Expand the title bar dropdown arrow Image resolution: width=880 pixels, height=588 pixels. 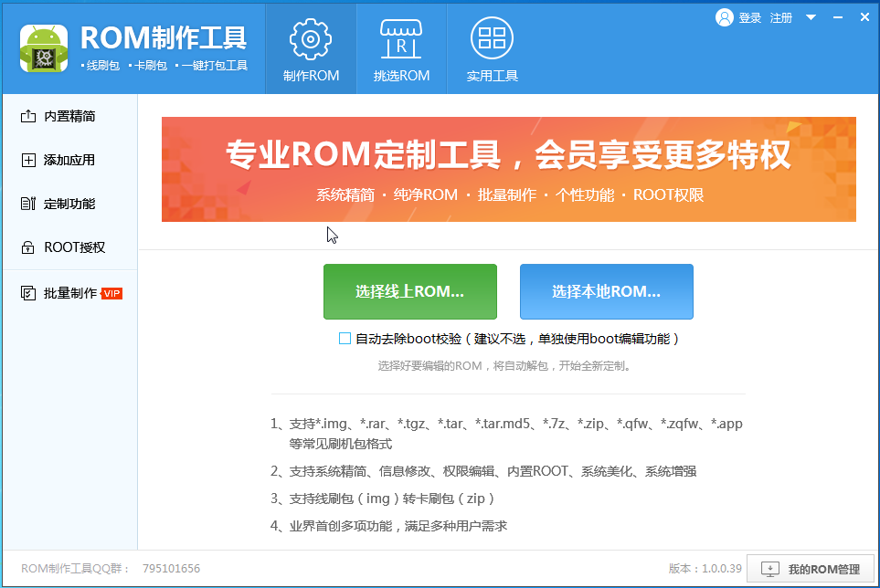[x=811, y=17]
